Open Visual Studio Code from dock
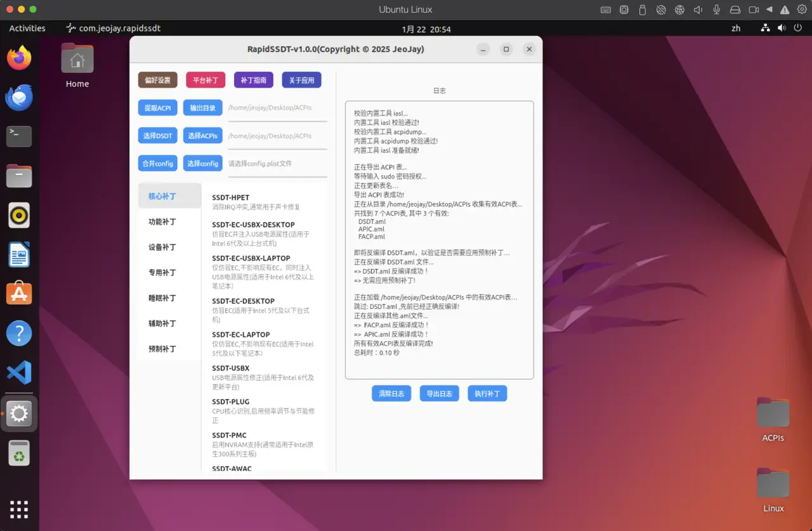The image size is (812, 531). pyautogui.click(x=19, y=373)
